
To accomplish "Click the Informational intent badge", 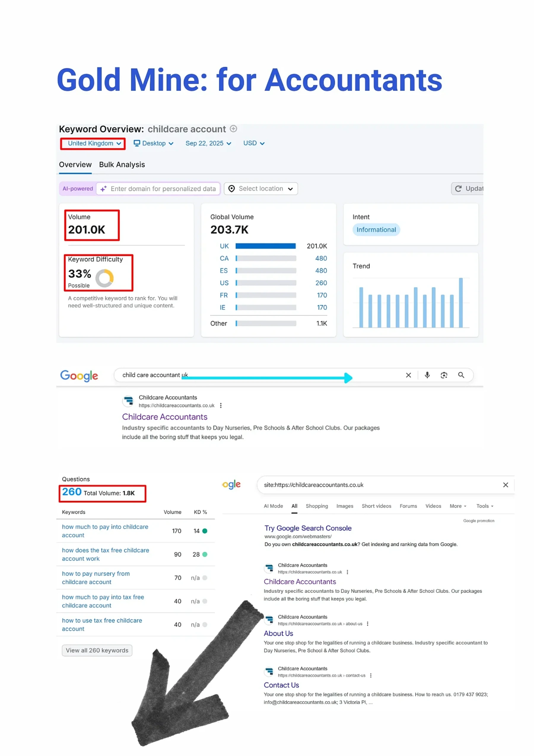I will pos(376,230).
